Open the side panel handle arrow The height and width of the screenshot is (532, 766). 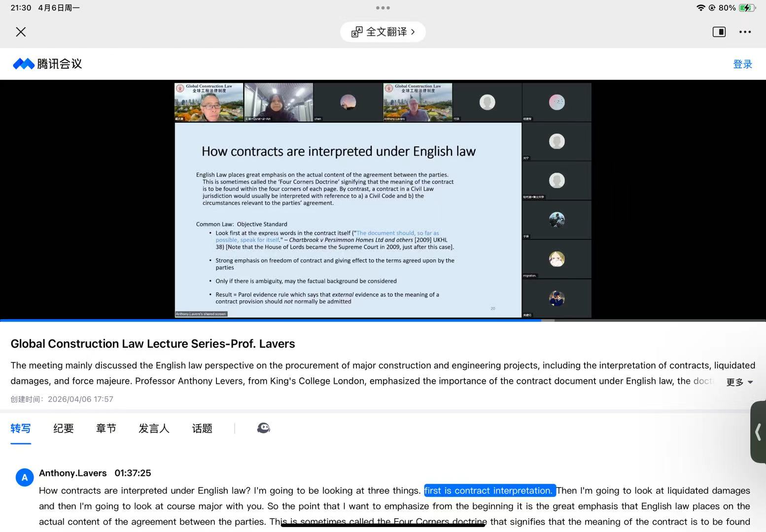[x=758, y=432]
